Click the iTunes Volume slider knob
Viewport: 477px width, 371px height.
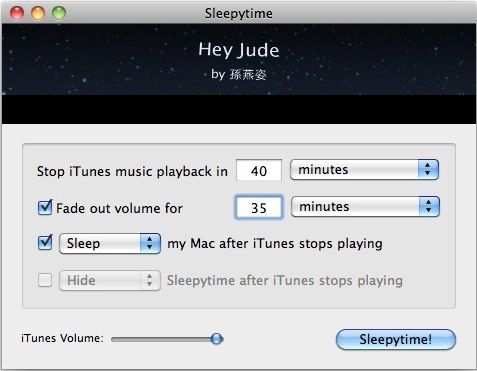[217, 339]
